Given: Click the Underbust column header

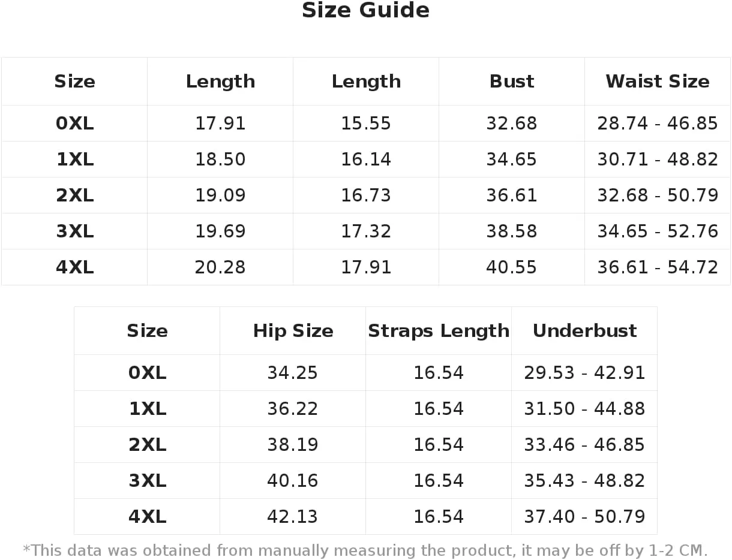Looking at the screenshot, I should coord(584,331).
